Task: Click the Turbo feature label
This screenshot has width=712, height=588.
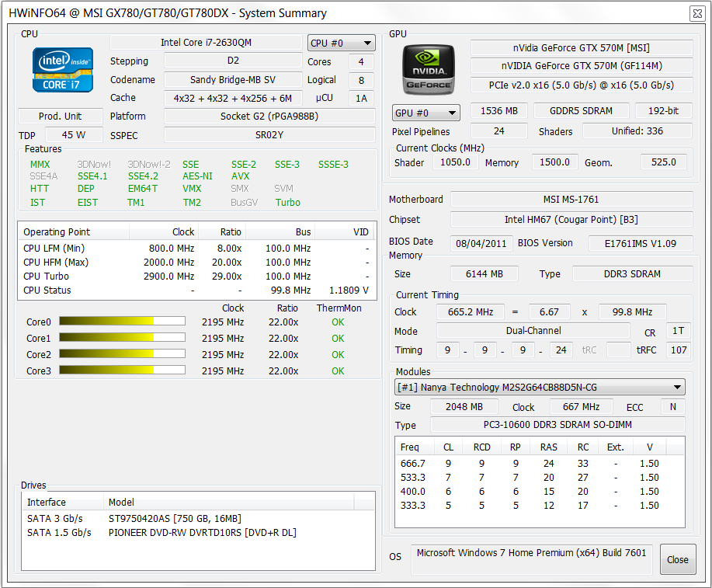Action: (x=287, y=202)
